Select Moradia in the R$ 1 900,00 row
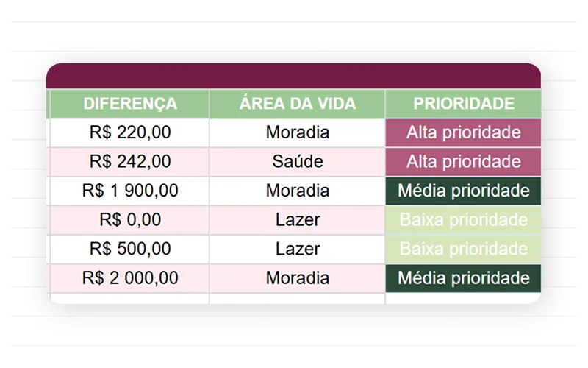The height and width of the screenshot is (368, 588). tap(297, 191)
